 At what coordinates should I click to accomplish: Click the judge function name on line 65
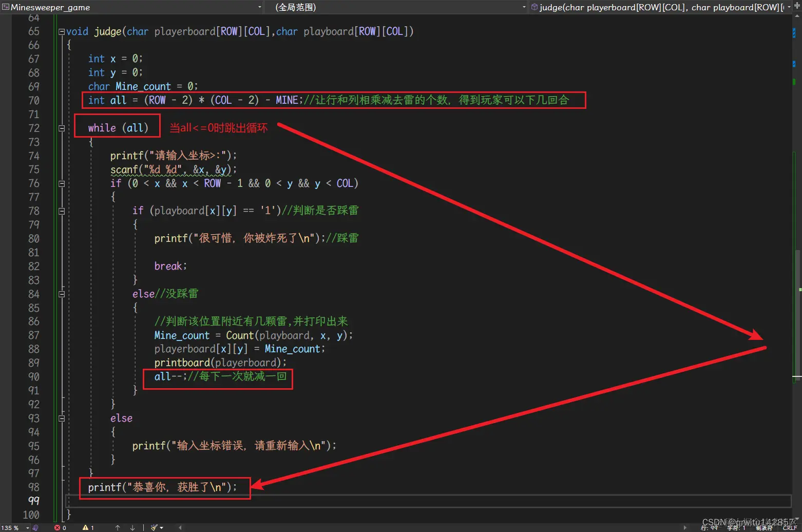(108, 32)
